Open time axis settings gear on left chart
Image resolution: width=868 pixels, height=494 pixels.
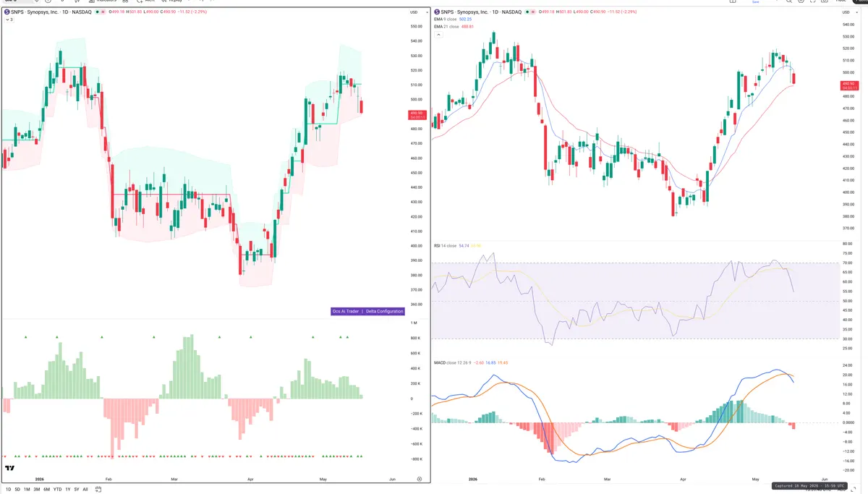420,479
